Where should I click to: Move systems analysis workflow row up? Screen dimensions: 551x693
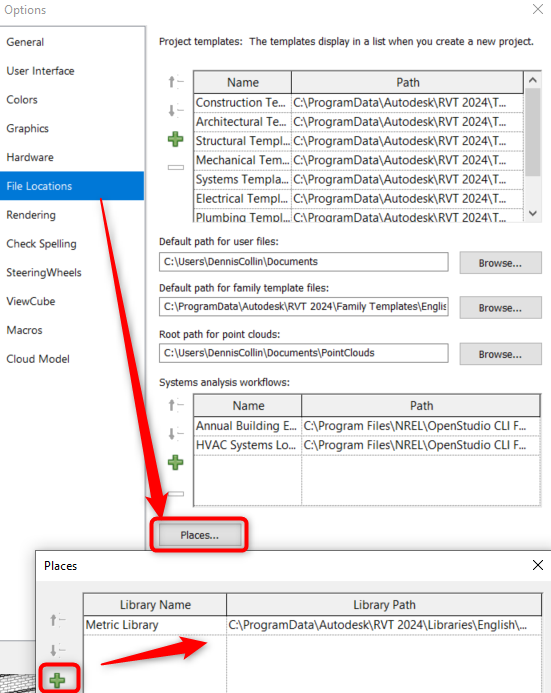175,405
